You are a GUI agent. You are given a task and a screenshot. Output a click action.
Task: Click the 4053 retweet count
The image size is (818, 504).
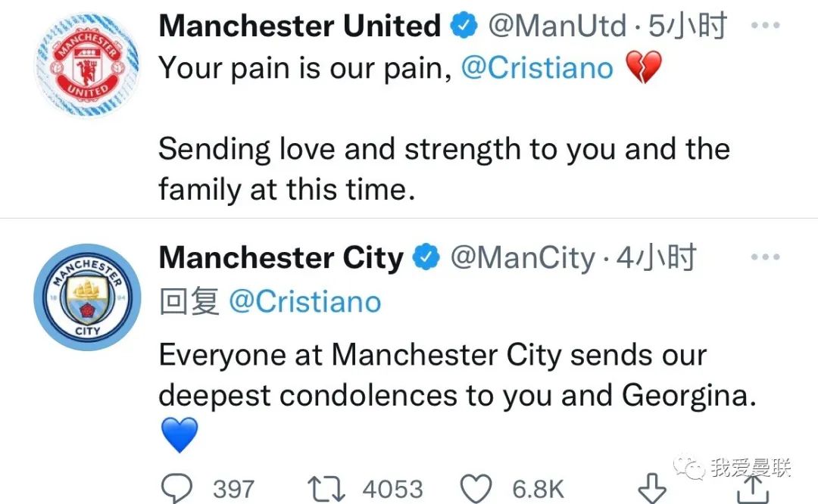coord(393,490)
